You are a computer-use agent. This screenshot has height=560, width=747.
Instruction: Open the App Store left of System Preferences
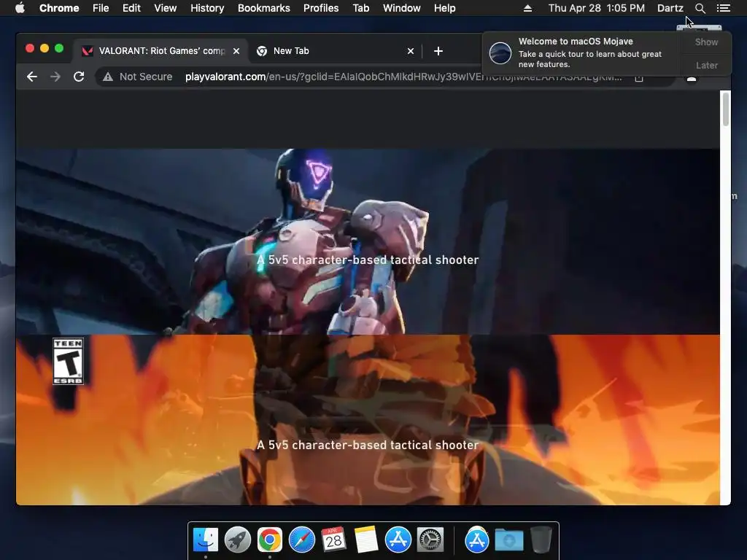coord(398,540)
